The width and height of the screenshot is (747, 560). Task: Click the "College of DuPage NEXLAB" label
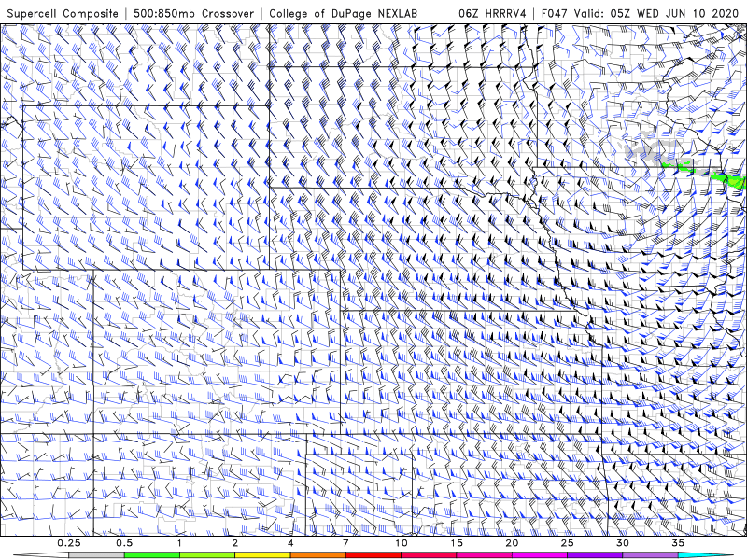point(343,13)
